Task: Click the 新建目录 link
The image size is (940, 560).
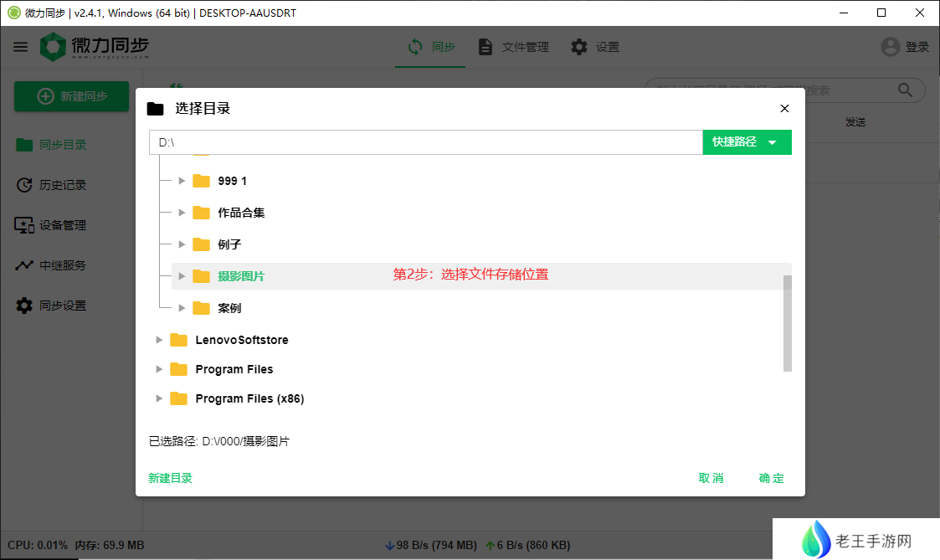Action: pos(170,478)
